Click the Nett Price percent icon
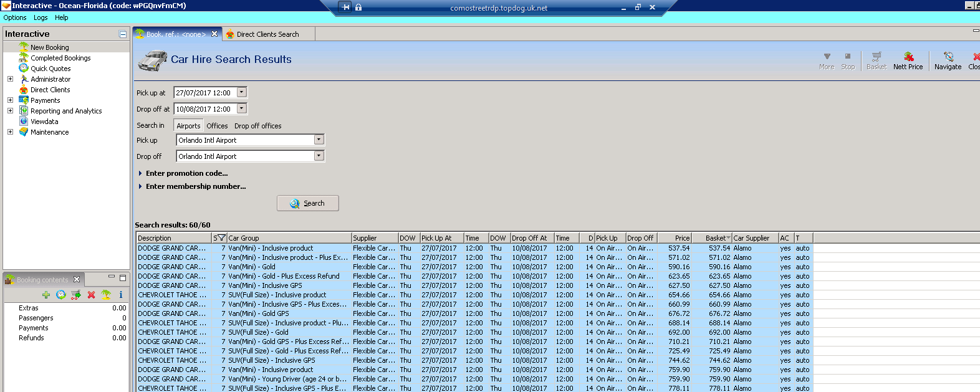 click(x=908, y=56)
